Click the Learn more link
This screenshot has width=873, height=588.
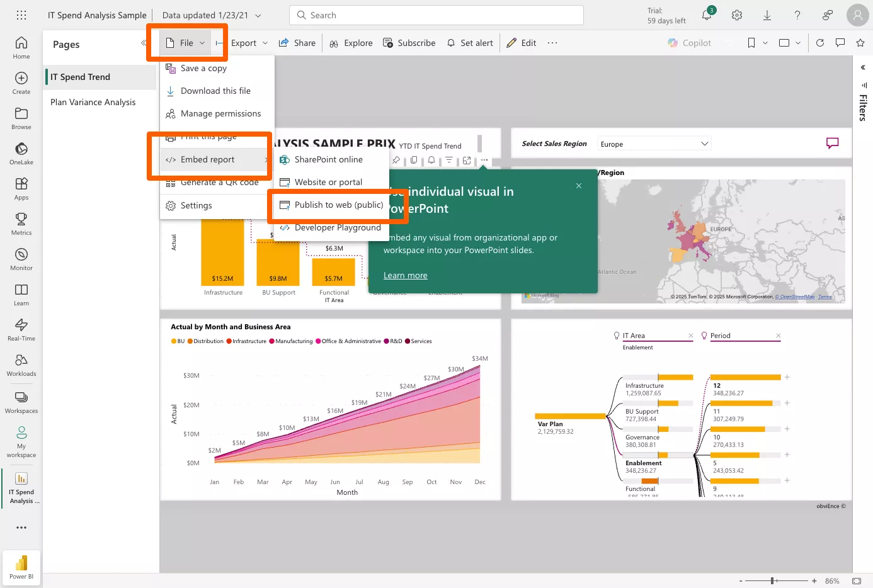point(405,275)
